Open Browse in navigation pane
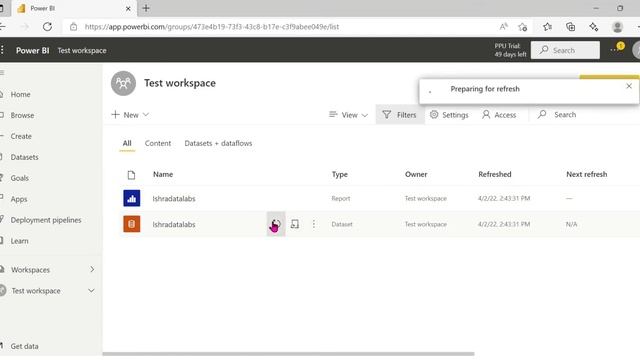Image resolution: width=640 pixels, height=360 pixels. (x=22, y=115)
